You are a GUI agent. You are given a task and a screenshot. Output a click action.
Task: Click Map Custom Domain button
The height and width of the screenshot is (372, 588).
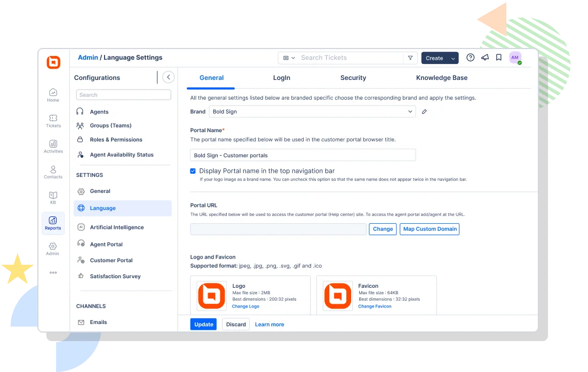[430, 229]
